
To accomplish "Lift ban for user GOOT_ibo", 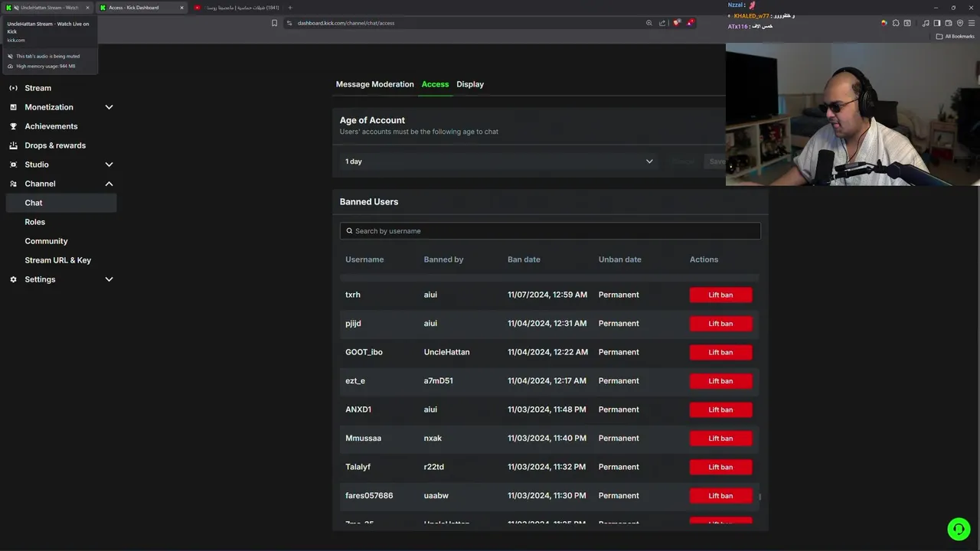I will point(720,352).
